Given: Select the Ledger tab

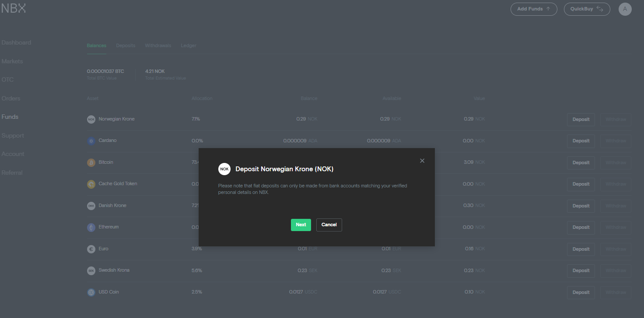Looking at the screenshot, I should click(189, 45).
